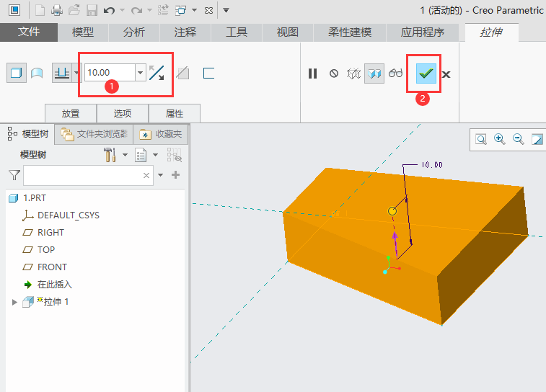Pause the extrude feature tool
The width and height of the screenshot is (546, 392).
tap(313, 73)
